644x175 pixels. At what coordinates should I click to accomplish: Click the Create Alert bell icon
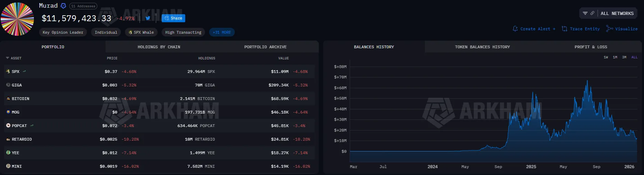click(x=515, y=29)
